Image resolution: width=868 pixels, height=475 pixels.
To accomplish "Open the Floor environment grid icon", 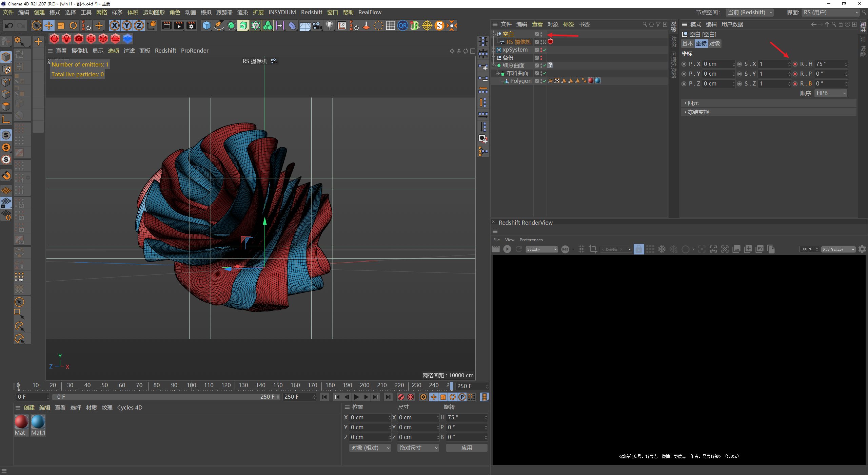I will pyautogui.click(x=305, y=26).
